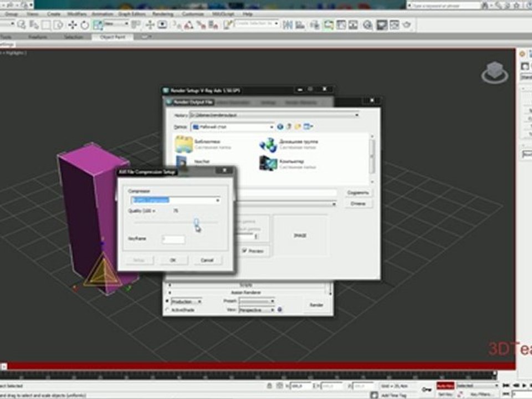Image resolution: width=532 pixels, height=399 pixels.
Task: Toggle the Angle Snap icon
Action: coord(188,25)
